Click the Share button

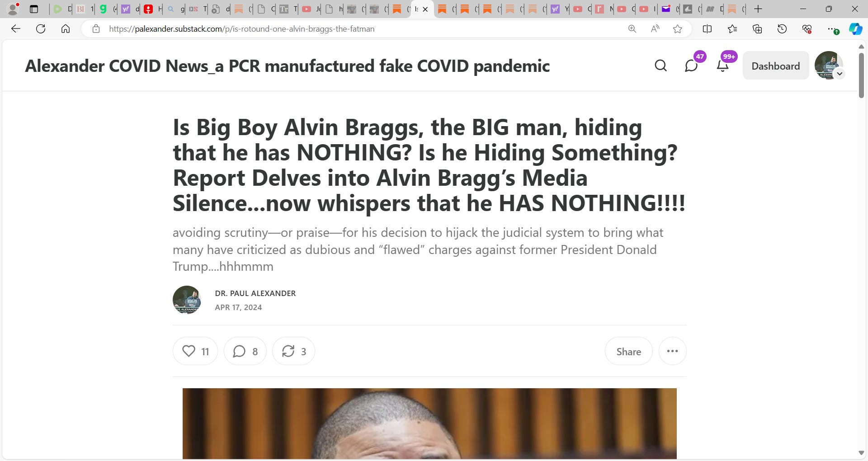pyautogui.click(x=628, y=351)
